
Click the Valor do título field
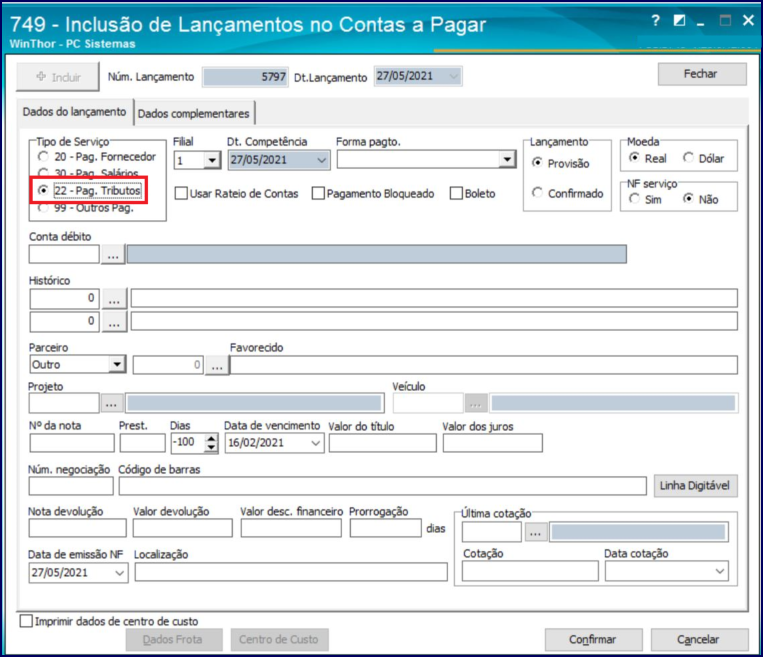(x=382, y=443)
